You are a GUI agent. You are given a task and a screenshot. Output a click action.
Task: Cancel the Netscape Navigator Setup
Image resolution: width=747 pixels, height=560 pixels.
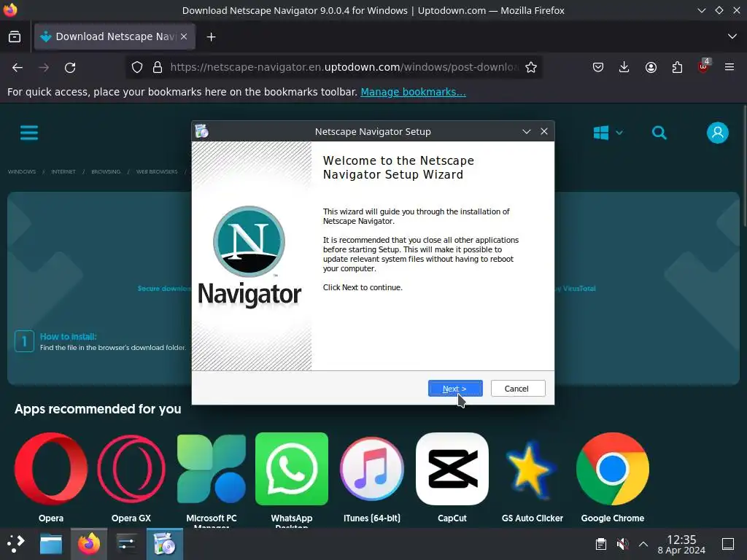pos(517,389)
